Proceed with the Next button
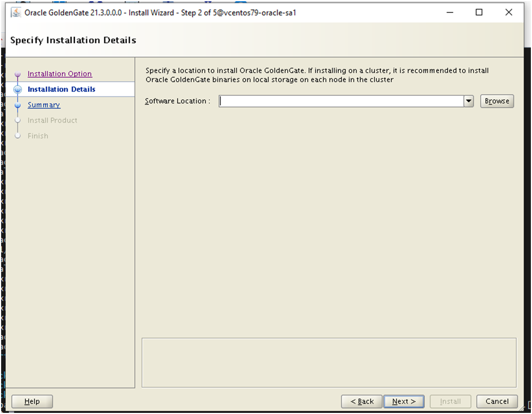Viewport: 532px width, 414px height. click(404, 402)
